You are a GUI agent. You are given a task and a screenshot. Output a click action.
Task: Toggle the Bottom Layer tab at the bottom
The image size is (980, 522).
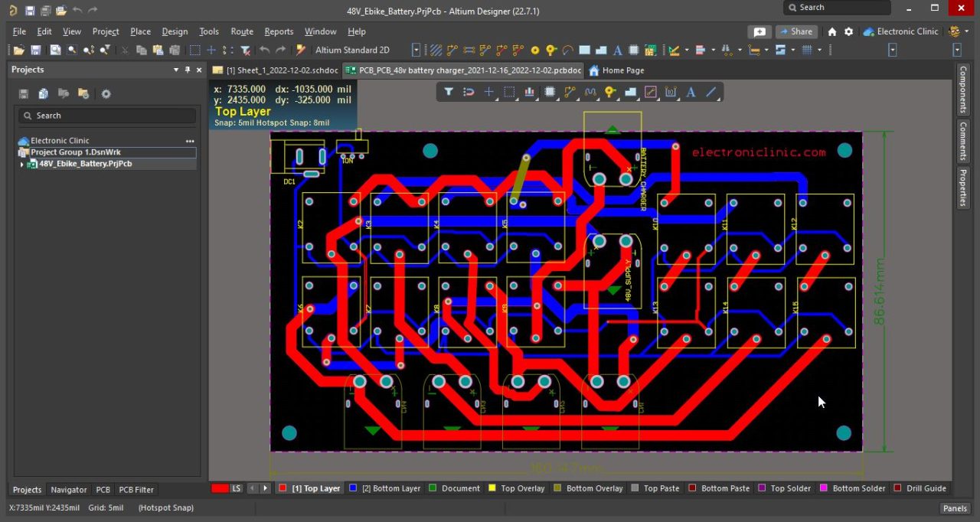point(385,488)
